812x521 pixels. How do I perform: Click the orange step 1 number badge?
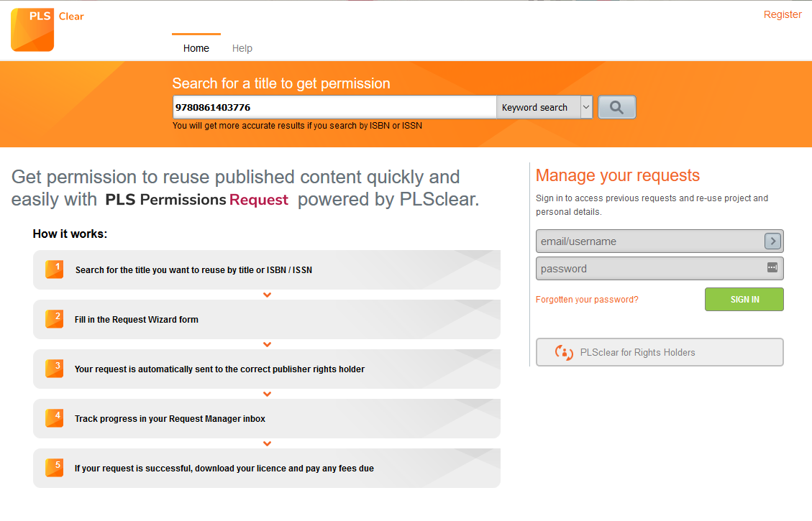(55, 269)
